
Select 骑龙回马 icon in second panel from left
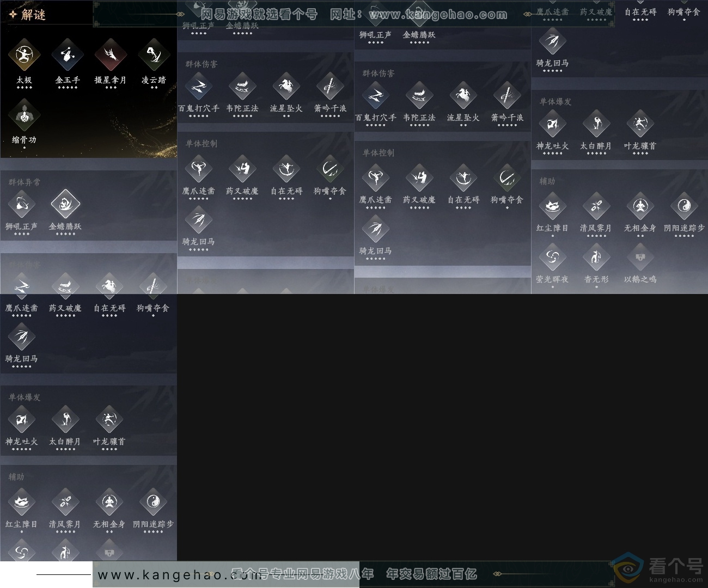[199, 219]
